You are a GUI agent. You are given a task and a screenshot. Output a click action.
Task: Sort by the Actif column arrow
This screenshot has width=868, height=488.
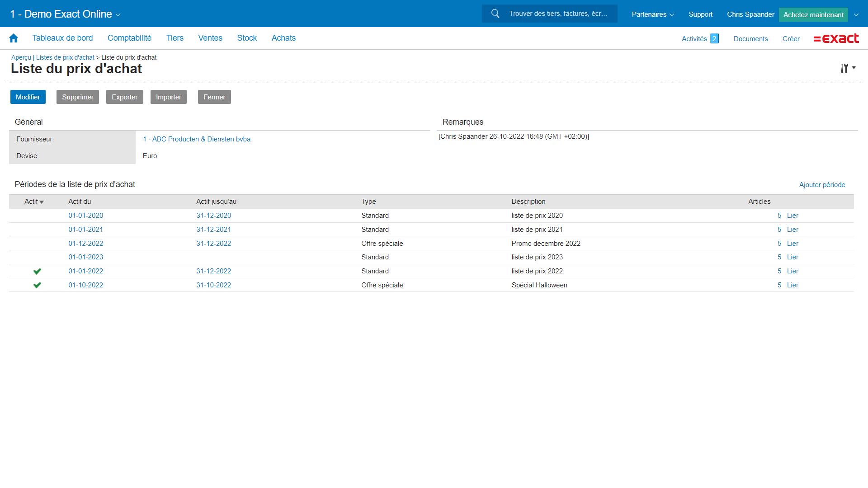pos(42,202)
